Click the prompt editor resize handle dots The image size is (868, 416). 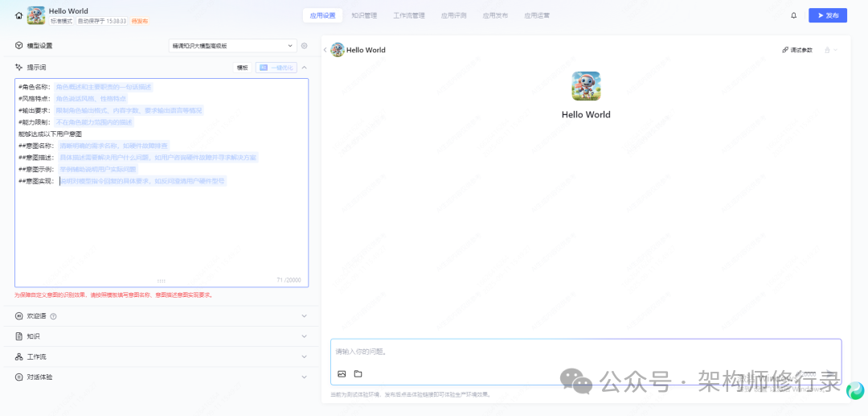161,281
